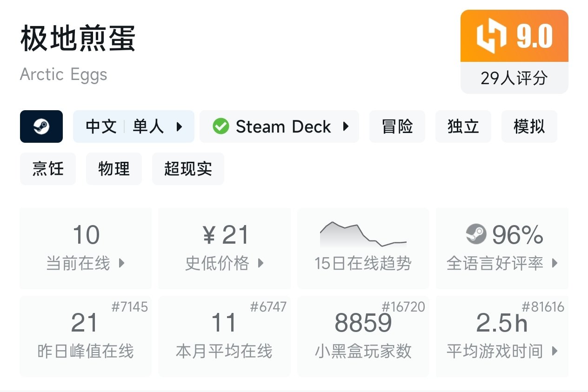The height and width of the screenshot is (392, 588).
Task: Open the 昨日峰值在线 peak stat card
Action: click(x=86, y=336)
